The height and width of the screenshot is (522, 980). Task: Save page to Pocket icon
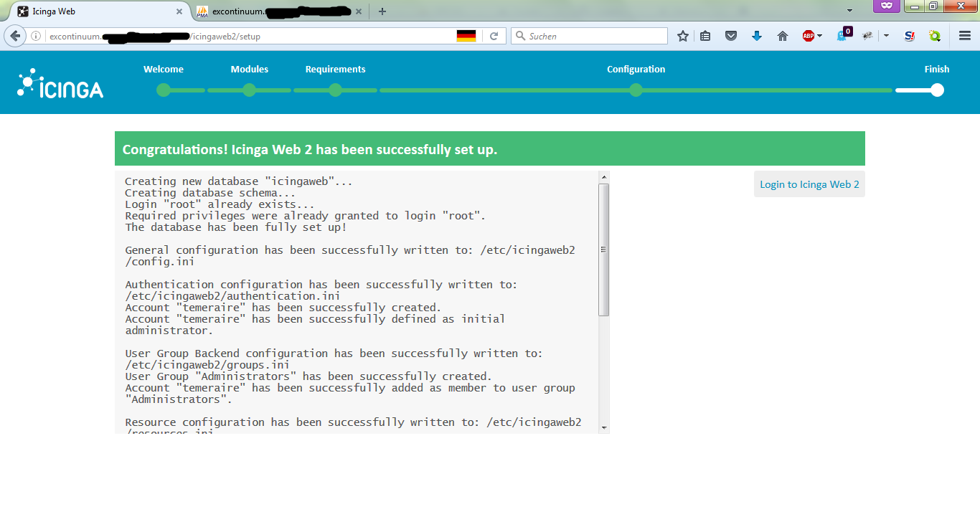pyautogui.click(x=731, y=36)
